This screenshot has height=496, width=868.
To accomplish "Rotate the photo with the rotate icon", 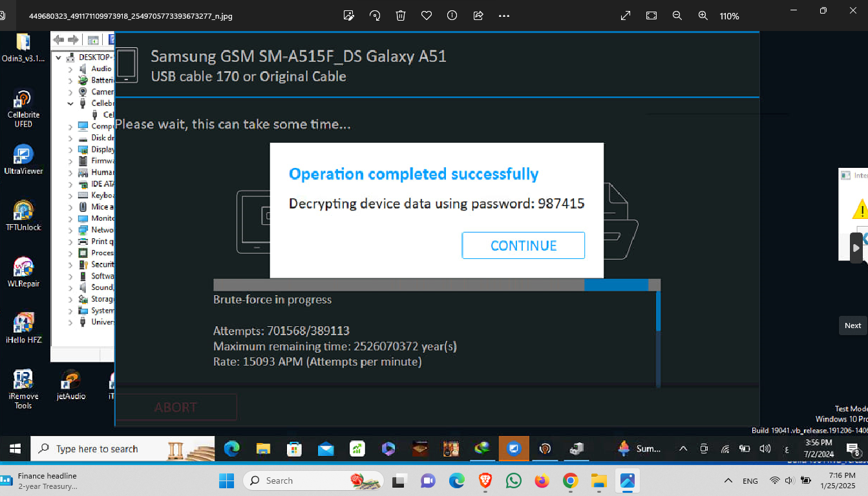I will pyautogui.click(x=375, y=15).
